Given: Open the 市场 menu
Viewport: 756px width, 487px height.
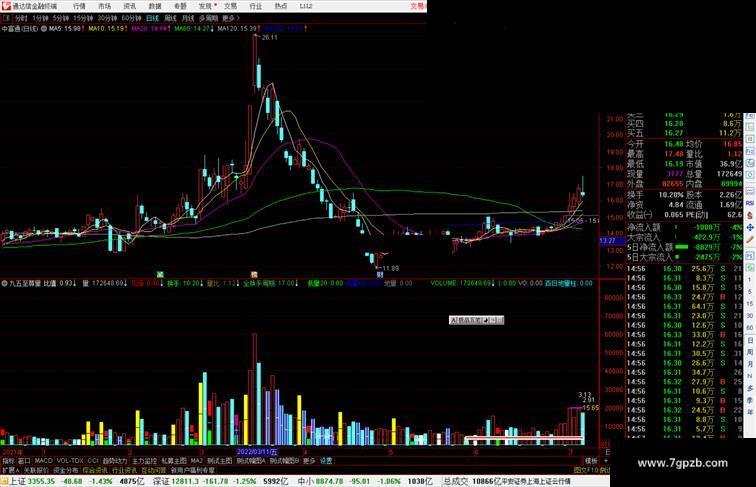Looking at the screenshot, I should (x=104, y=6).
